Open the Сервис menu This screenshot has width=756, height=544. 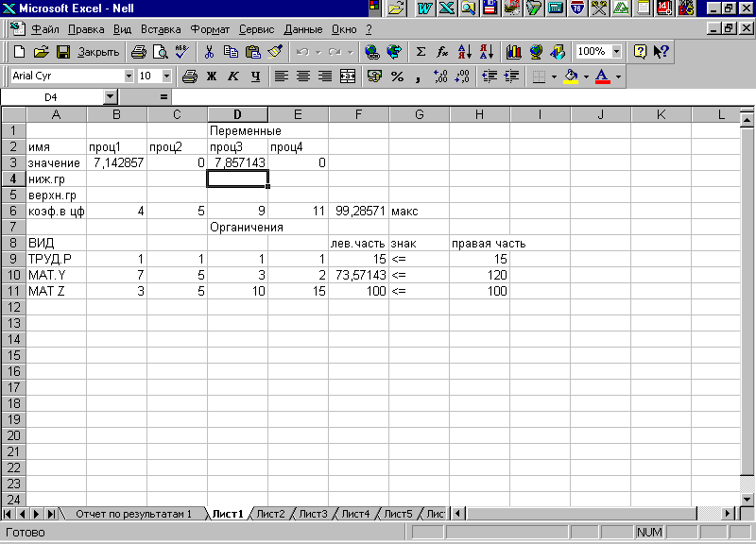(x=256, y=29)
